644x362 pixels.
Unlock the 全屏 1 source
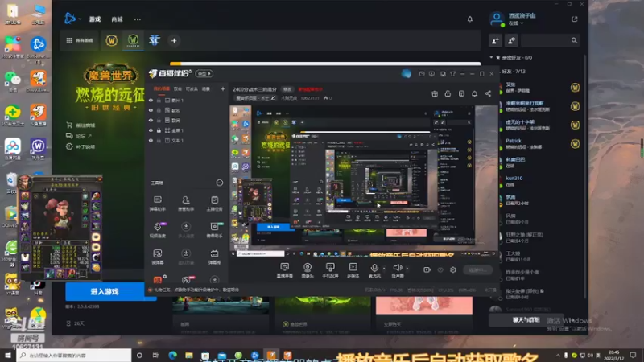click(x=159, y=130)
